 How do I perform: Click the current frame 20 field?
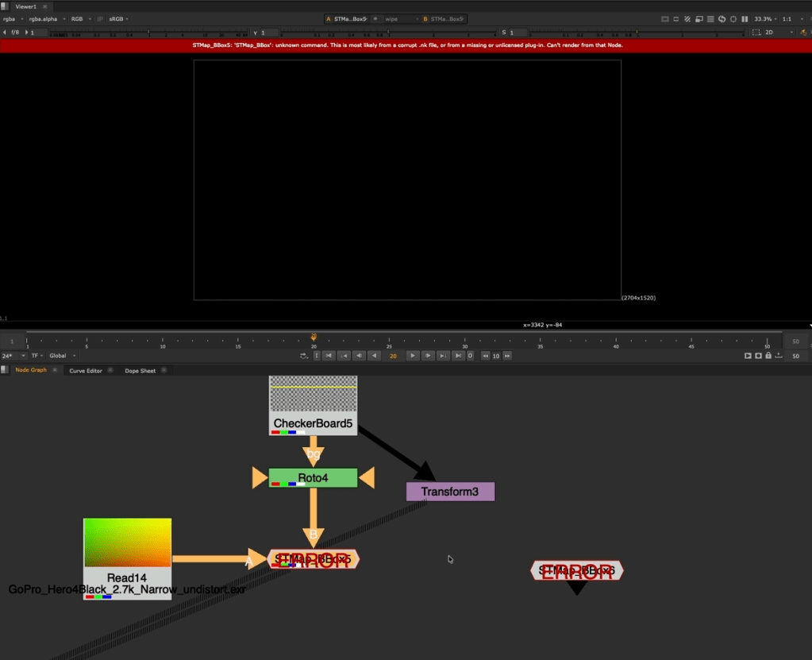tap(393, 356)
